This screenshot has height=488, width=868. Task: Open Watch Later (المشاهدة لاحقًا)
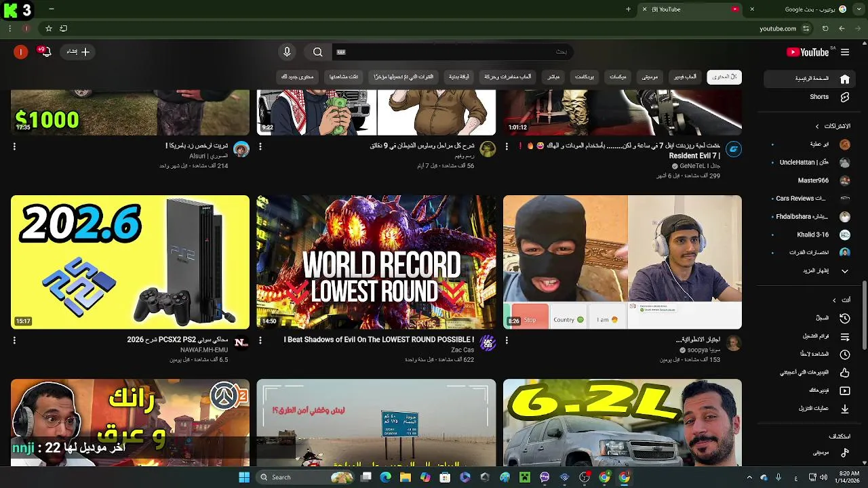tap(811, 354)
